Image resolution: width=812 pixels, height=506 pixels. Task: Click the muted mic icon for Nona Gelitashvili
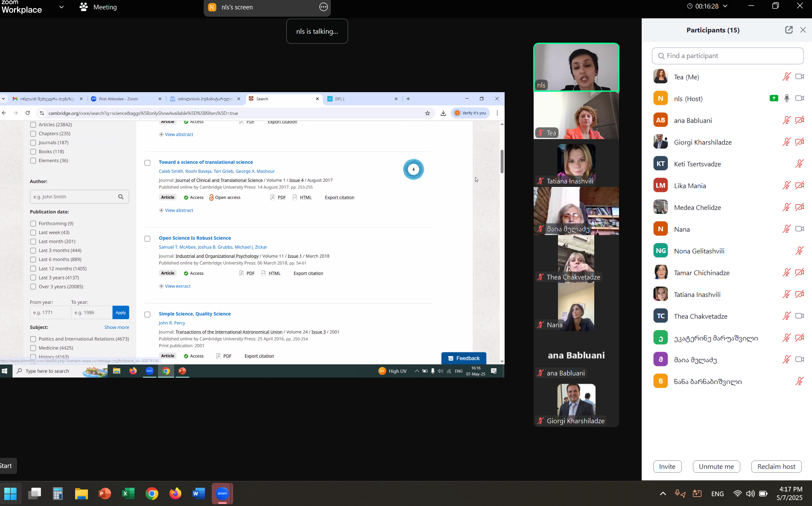point(800,251)
